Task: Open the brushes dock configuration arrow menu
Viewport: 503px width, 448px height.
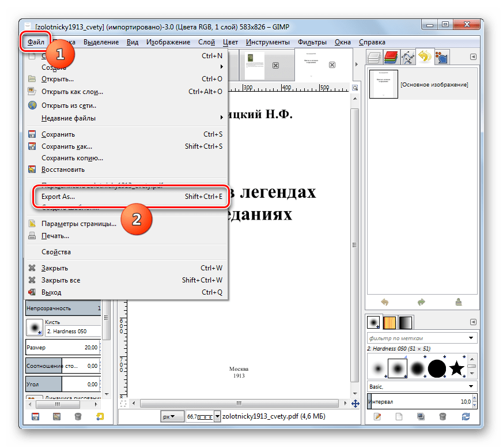Action: [473, 322]
